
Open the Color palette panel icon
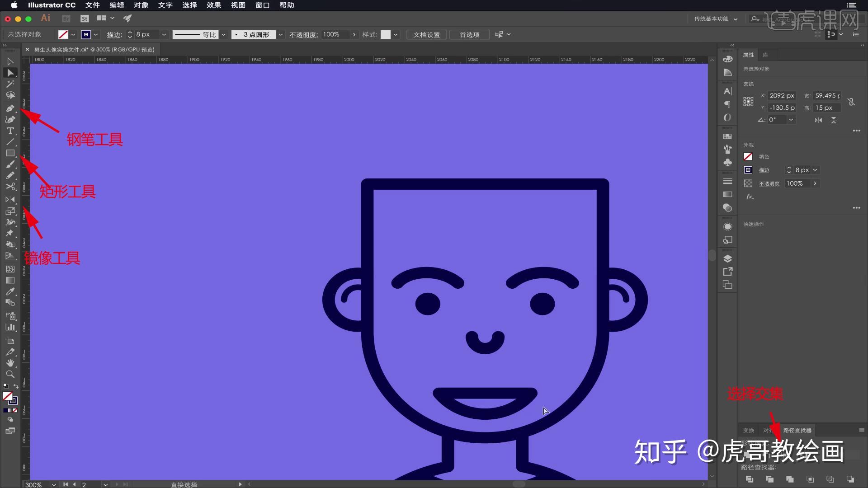[x=727, y=59]
